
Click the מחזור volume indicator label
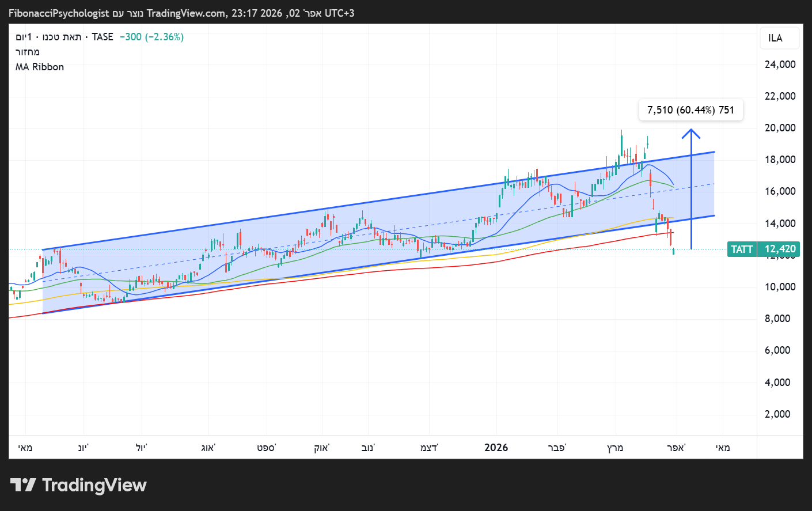(28, 52)
